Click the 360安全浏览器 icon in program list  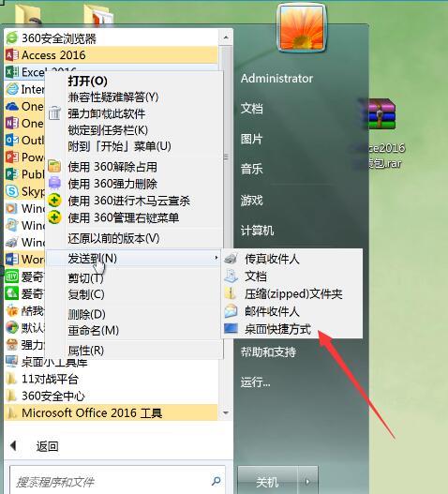click(x=12, y=38)
